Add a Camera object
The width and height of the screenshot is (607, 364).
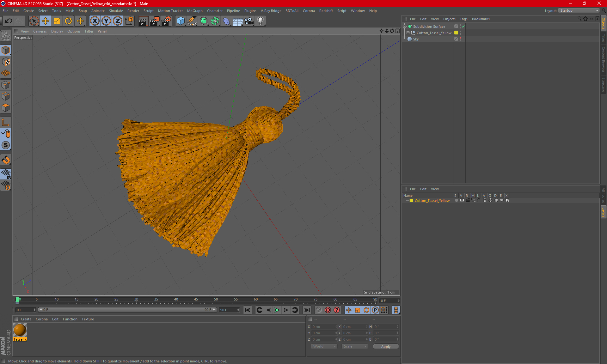[x=249, y=21]
